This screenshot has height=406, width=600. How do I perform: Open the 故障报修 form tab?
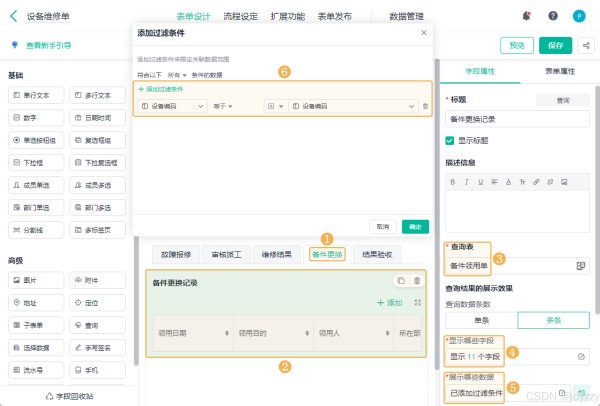tap(176, 254)
